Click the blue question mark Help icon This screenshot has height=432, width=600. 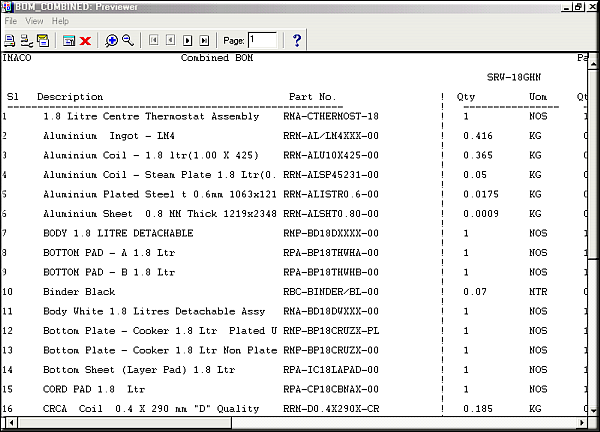tap(297, 40)
